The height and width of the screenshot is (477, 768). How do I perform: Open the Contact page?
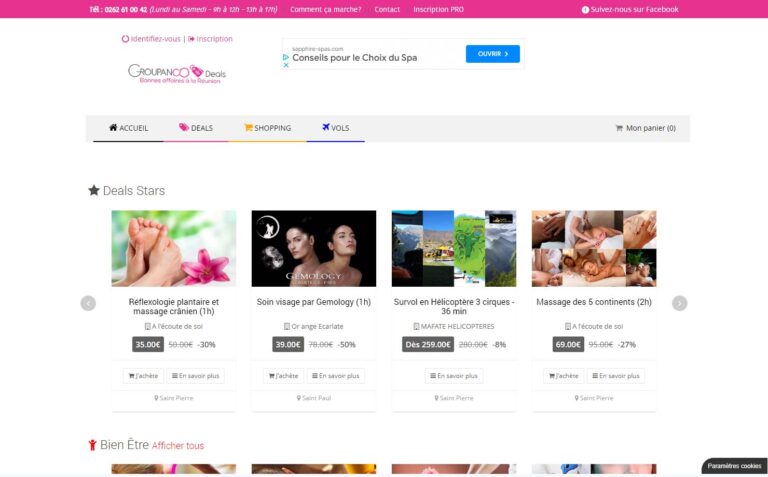tap(387, 9)
